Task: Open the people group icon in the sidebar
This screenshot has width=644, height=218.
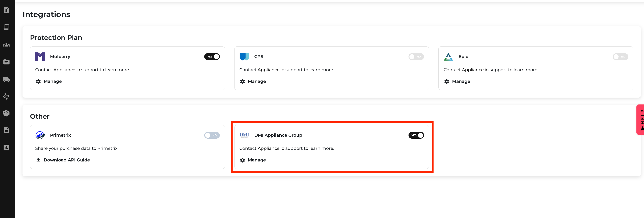Action: point(7,45)
